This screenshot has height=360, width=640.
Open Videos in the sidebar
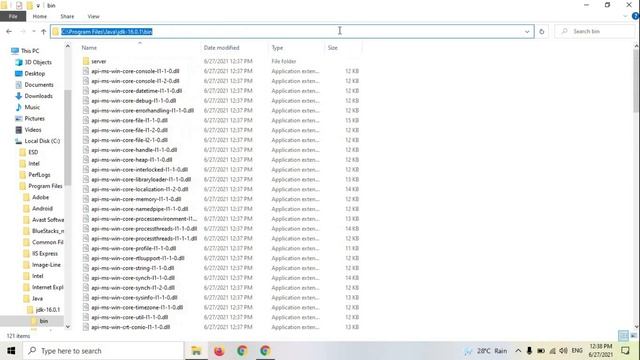(33, 130)
